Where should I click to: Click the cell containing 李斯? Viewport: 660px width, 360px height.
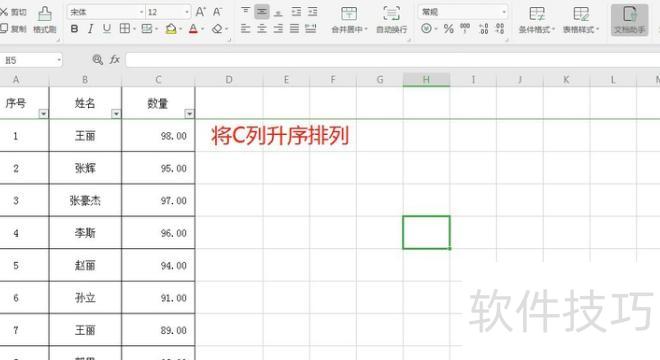pyautogui.click(x=85, y=233)
